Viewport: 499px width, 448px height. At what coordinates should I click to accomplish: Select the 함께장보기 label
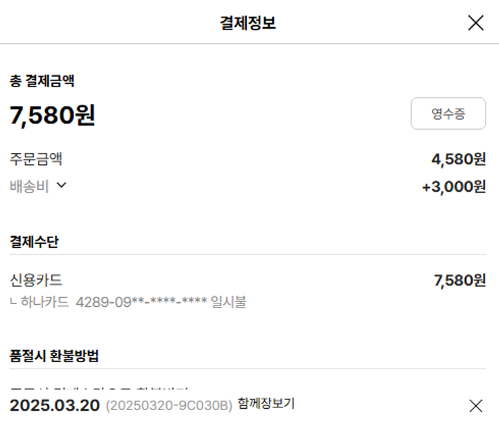click(x=265, y=403)
